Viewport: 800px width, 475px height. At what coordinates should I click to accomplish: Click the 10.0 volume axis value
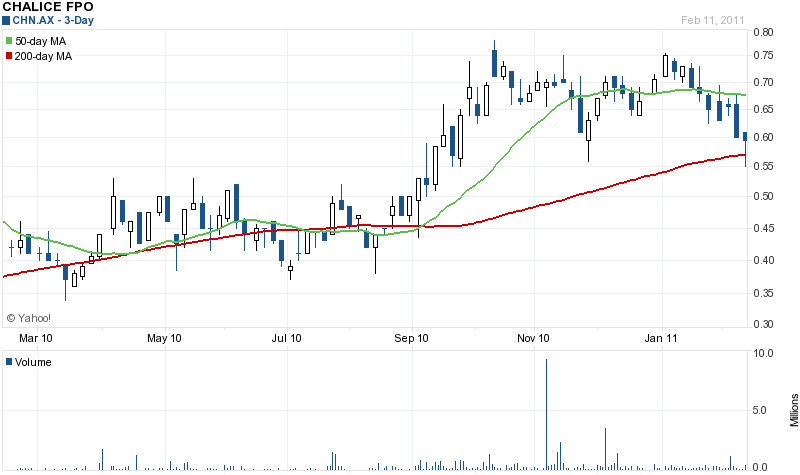click(x=763, y=353)
